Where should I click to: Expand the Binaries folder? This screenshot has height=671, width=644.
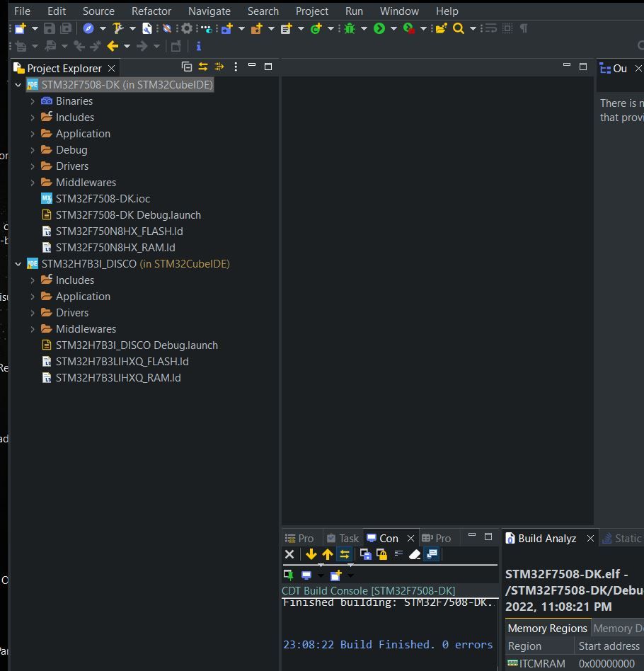[33, 101]
